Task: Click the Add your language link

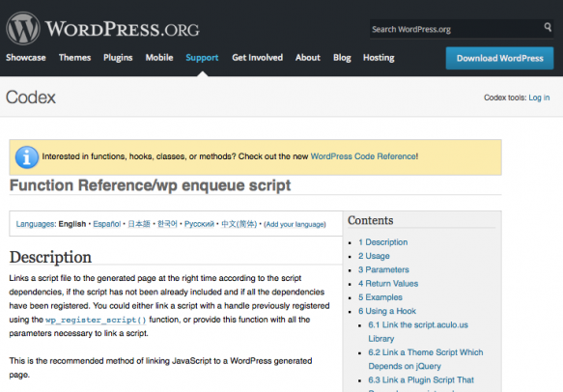Action: 295,224
